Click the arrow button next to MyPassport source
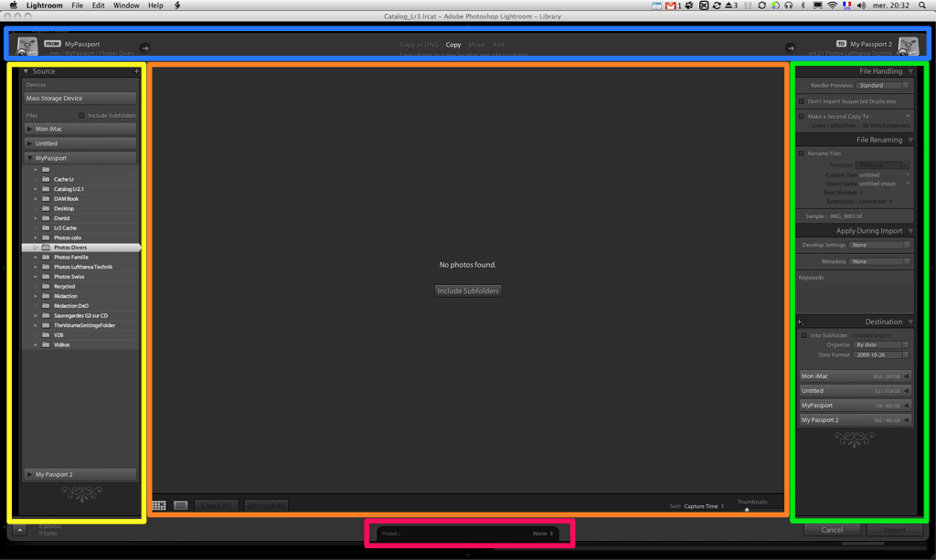The height and width of the screenshot is (560, 936). tap(144, 48)
